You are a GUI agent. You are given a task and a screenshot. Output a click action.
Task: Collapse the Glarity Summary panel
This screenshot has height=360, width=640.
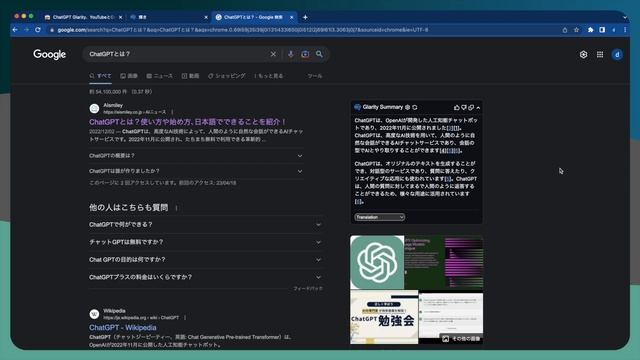478,108
